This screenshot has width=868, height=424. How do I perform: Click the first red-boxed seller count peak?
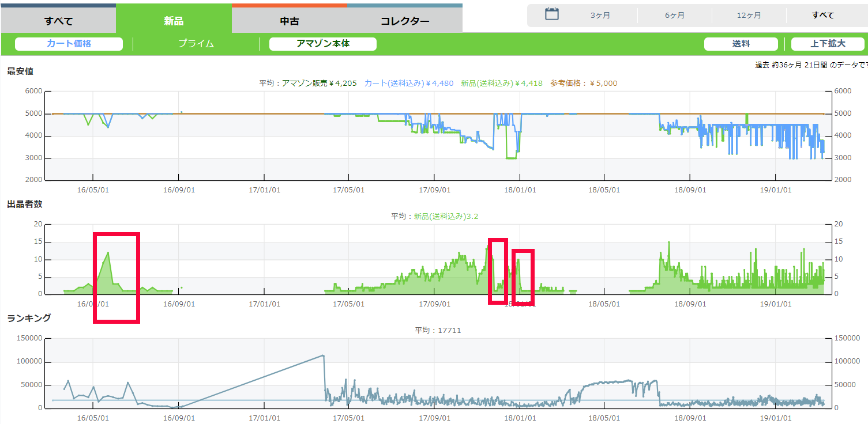[108, 253]
